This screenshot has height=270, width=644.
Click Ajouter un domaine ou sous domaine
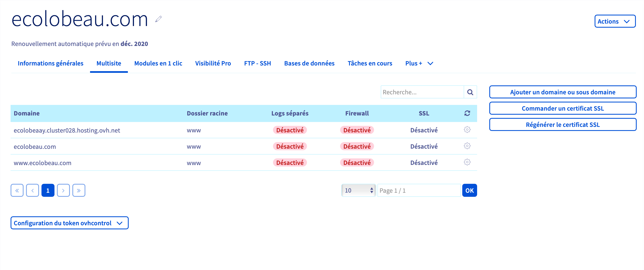point(562,92)
